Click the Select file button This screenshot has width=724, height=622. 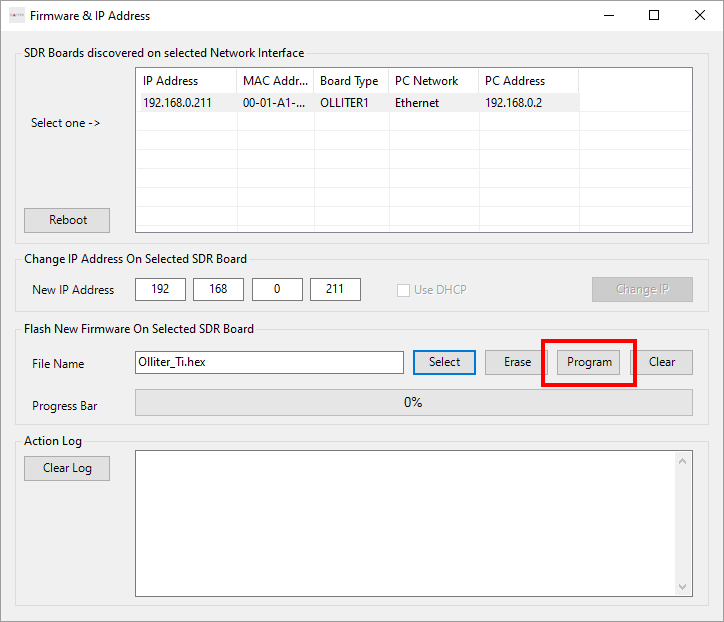click(x=444, y=362)
